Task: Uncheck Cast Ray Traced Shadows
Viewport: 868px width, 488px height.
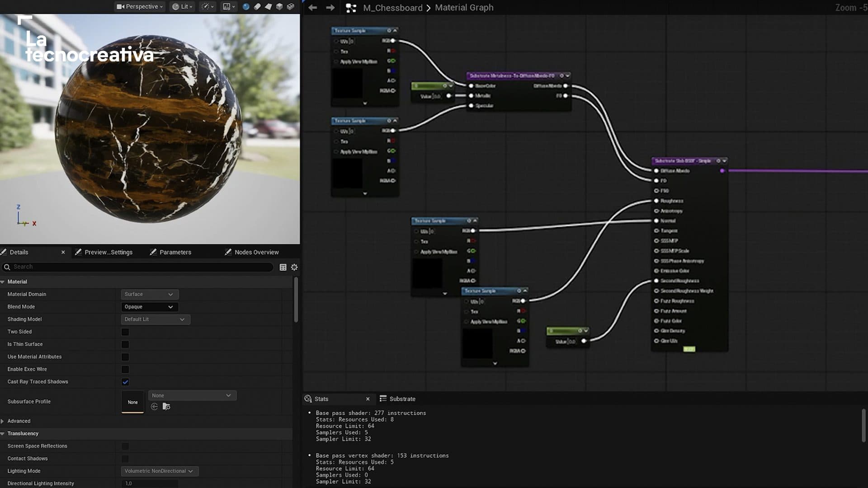Action: 125,382
